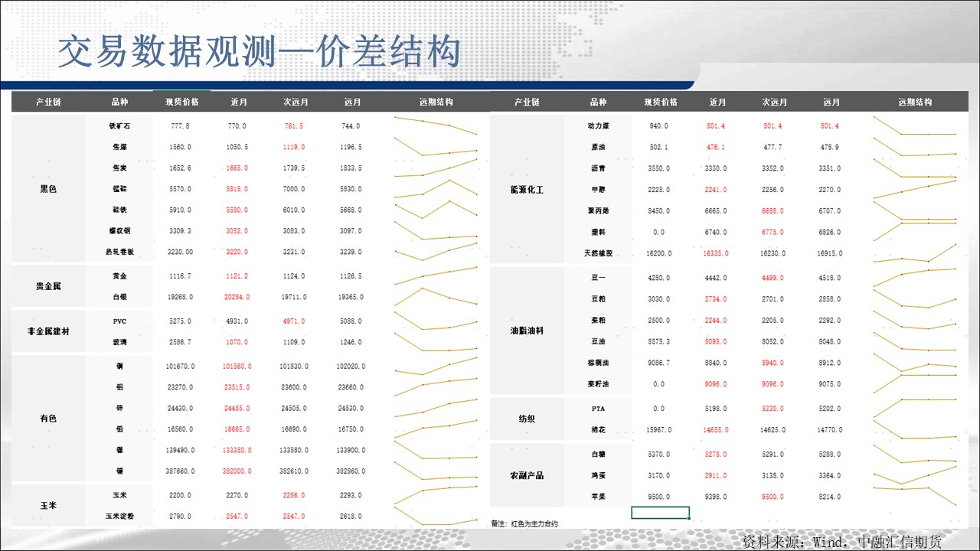Select the 贵金属 category cell
This screenshot has height=551, width=980.
coord(48,286)
